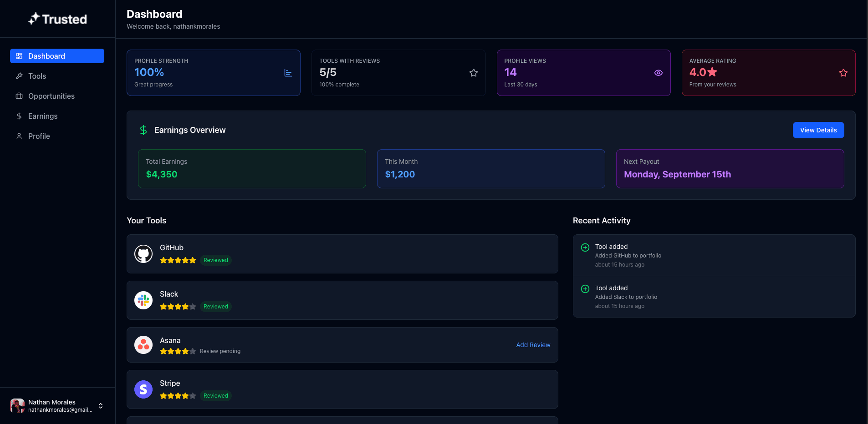The image size is (868, 424).
Task: Click the Asana icon in Your Tools list
Action: click(143, 345)
